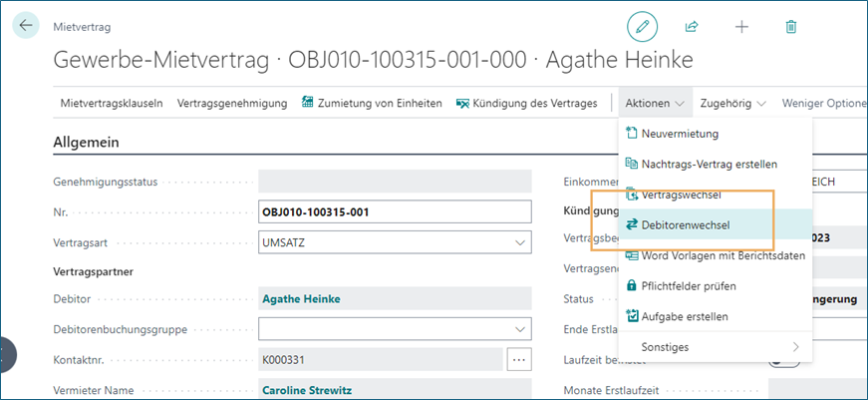Viewport: 868px width, 400px height.
Task: Click the back arrow button
Action: (x=26, y=27)
